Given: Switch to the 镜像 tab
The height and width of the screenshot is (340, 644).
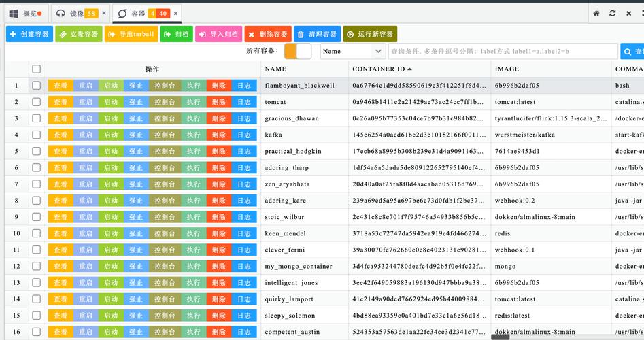Looking at the screenshot, I should (75, 13).
